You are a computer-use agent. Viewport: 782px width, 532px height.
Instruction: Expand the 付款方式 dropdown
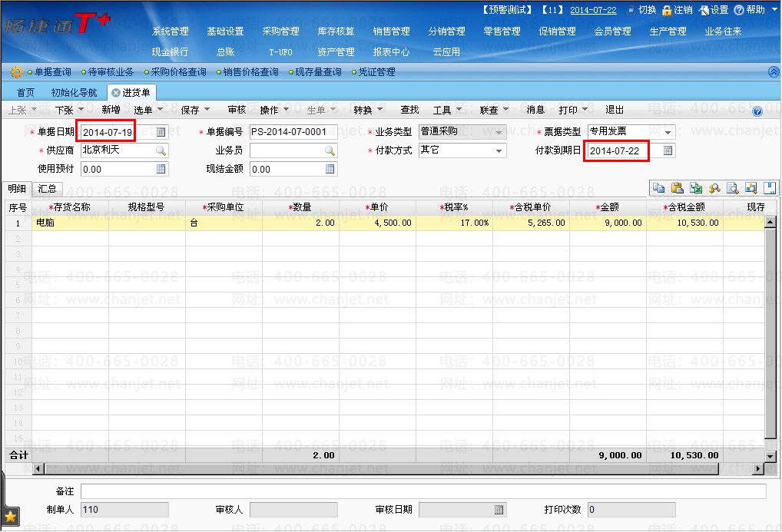coord(499,150)
